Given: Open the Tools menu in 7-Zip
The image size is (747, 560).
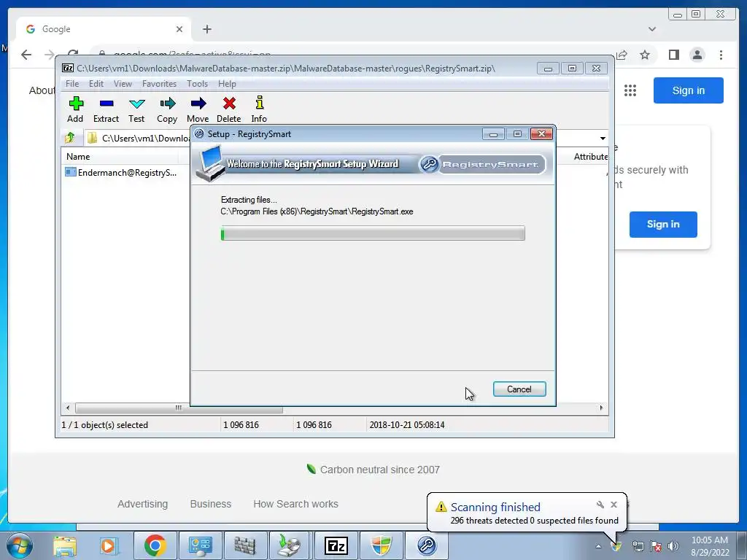Looking at the screenshot, I should (197, 84).
